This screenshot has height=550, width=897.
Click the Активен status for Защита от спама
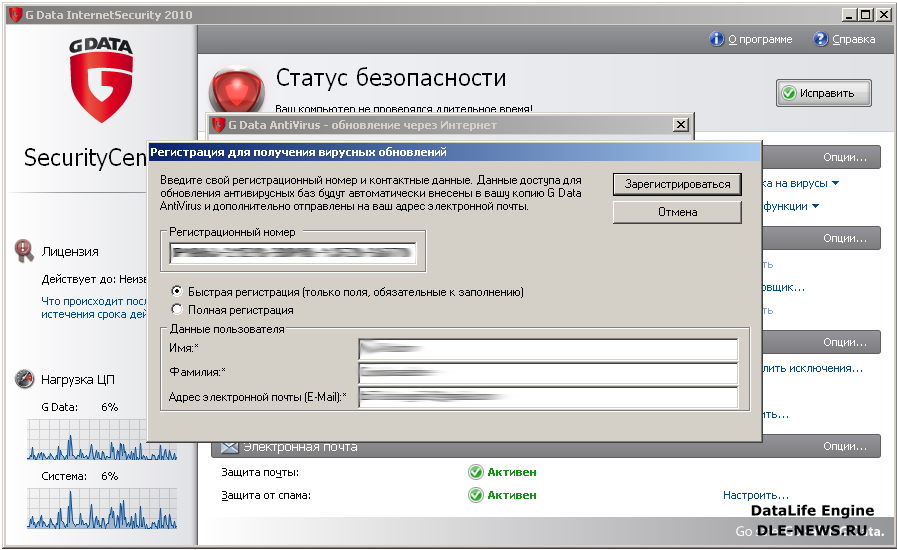coord(512,495)
